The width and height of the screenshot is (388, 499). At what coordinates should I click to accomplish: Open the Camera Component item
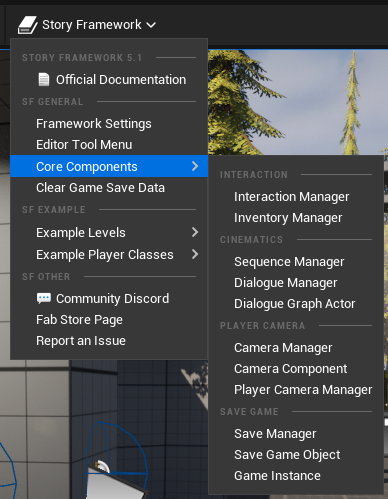296,369
